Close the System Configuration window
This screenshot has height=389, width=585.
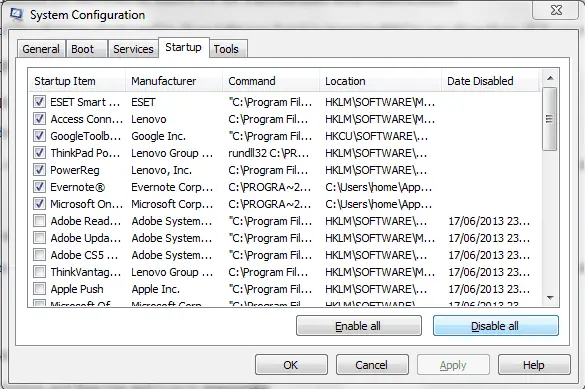pyautogui.click(x=556, y=10)
